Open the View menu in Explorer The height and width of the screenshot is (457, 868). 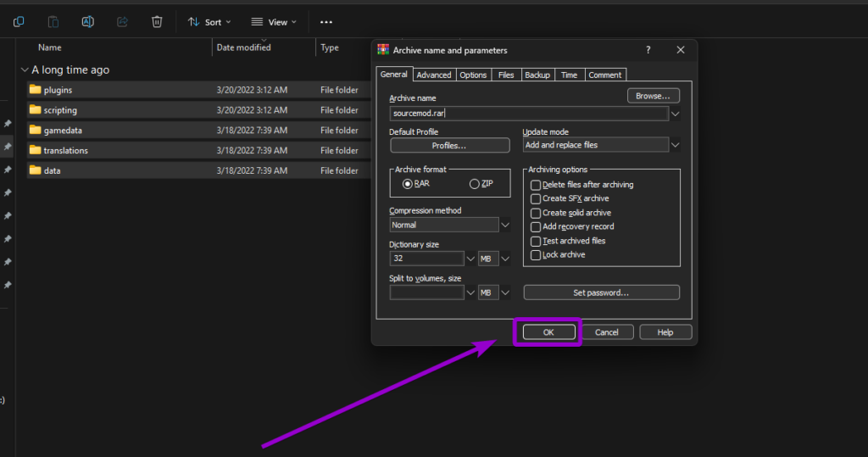[274, 22]
